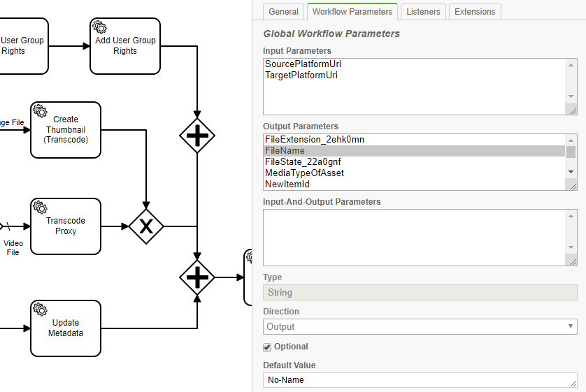This screenshot has height=392, width=586.
Task: Select SourcePlatformUri input parameter
Action: pyautogui.click(x=303, y=64)
